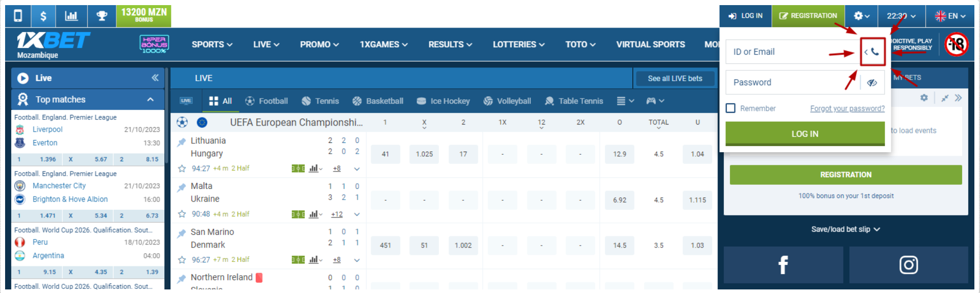Open the TOTO menu
The width and height of the screenshot is (980, 293).
click(x=580, y=44)
